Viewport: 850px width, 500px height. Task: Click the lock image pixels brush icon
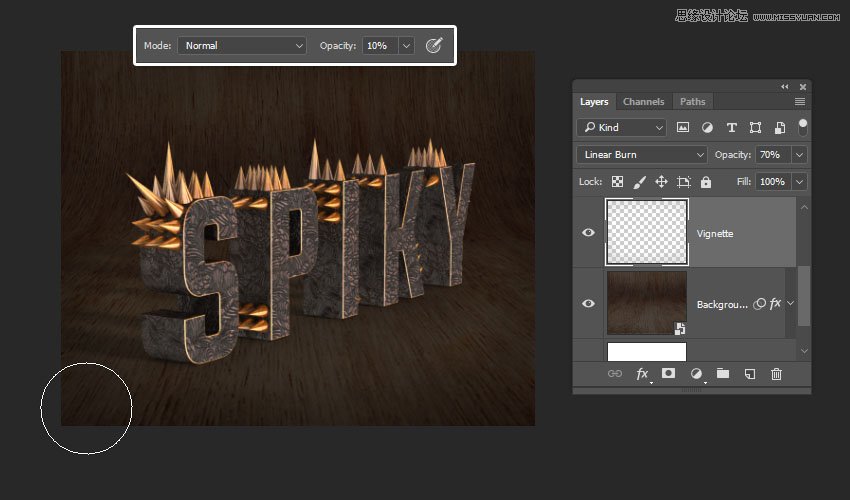pos(639,182)
